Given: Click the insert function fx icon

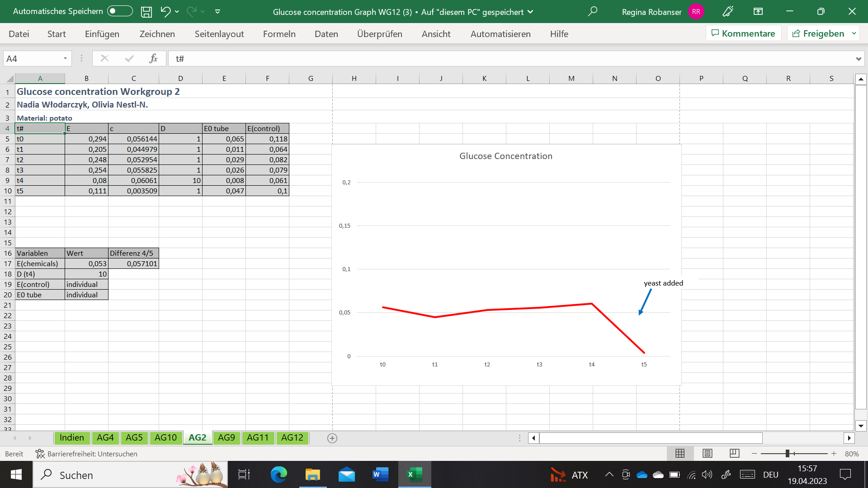Looking at the screenshot, I should tap(153, 58).
